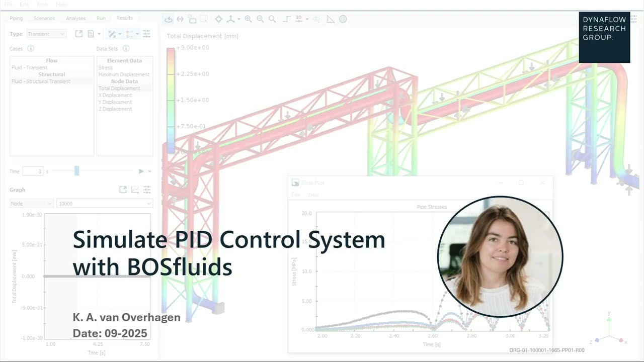The image size is (644, 362).
Task: Open the animation play options arrow
Action: pos(149,171)
